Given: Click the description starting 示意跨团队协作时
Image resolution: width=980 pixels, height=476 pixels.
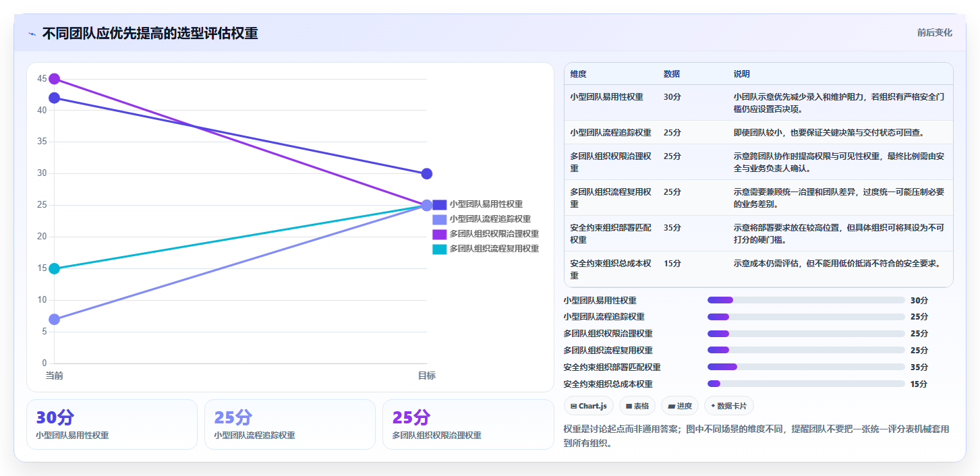Looking at the screenshot, I should point(839,162).
